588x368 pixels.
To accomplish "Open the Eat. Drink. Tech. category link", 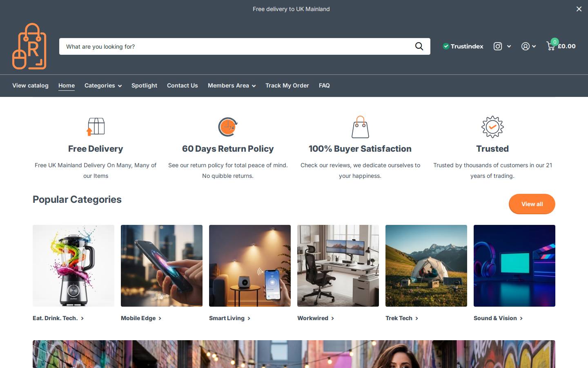I will 55,318.
